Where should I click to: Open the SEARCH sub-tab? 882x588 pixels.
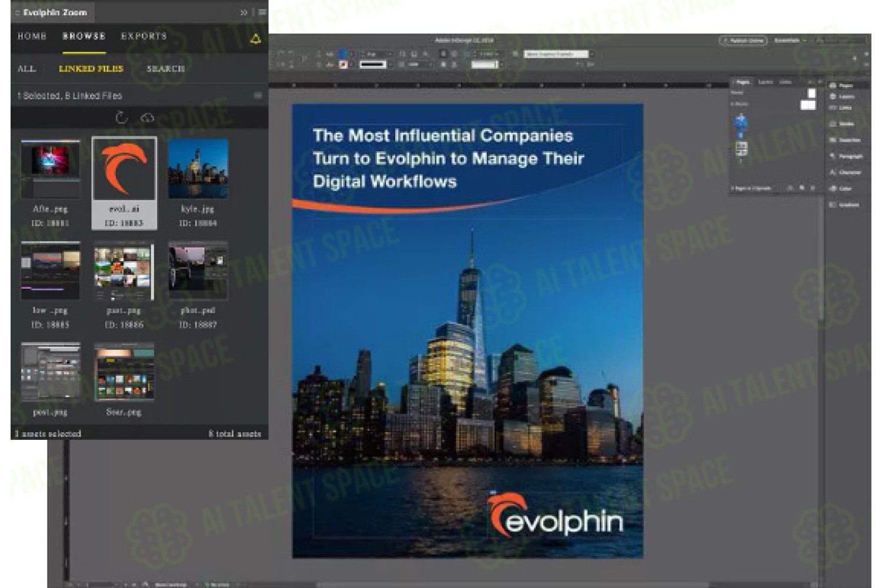tap(166, 69)
